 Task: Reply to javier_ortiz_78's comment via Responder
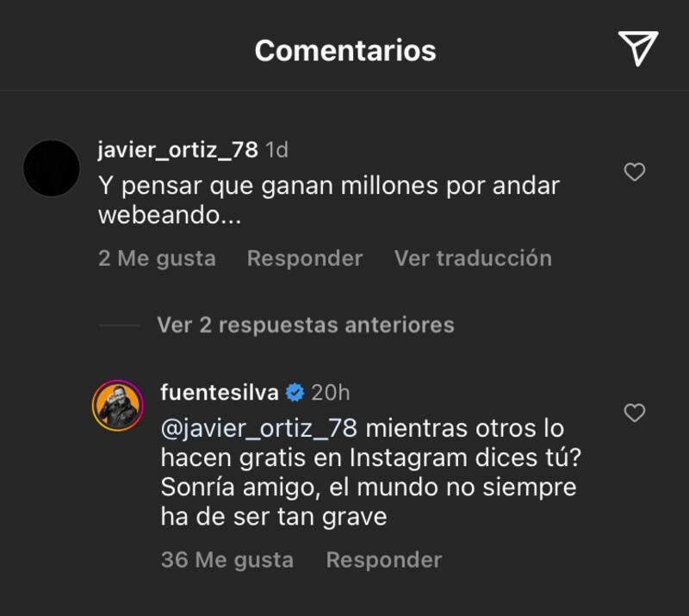pos(305,258)
